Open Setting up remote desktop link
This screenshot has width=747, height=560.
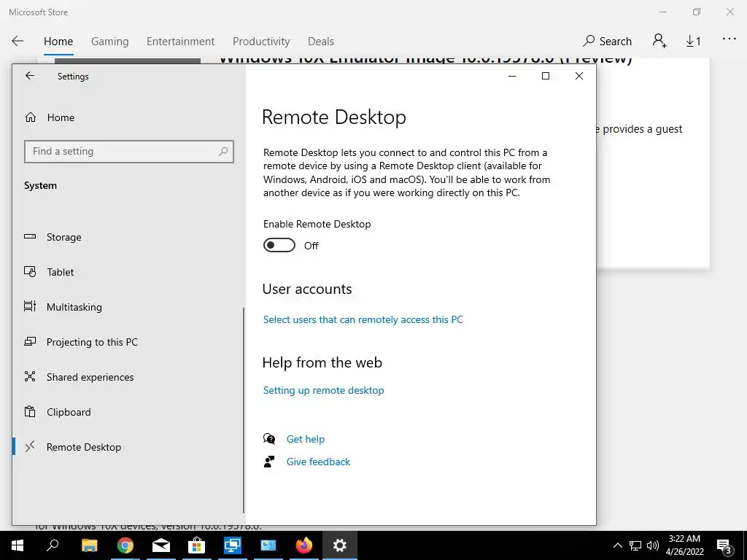[x=323, y=390]
